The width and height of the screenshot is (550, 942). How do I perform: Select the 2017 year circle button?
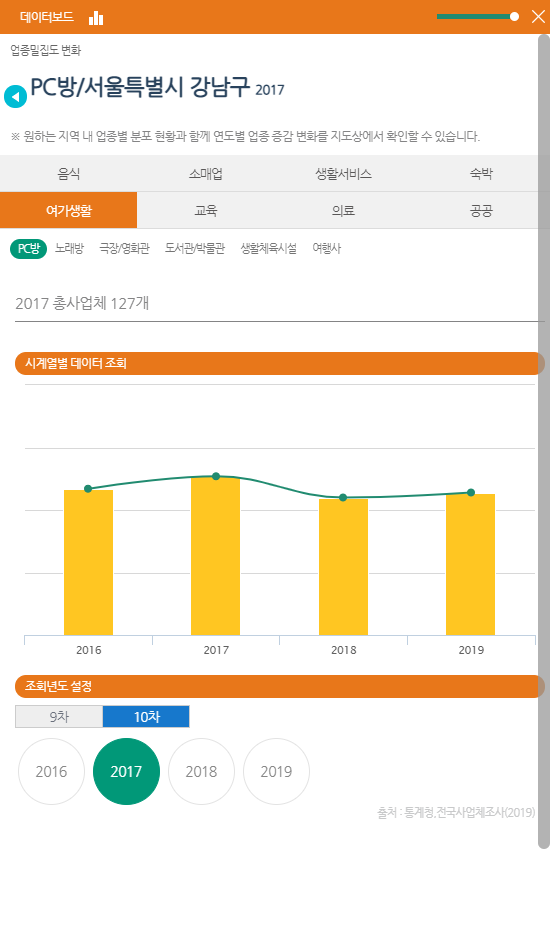pos(126,771)
